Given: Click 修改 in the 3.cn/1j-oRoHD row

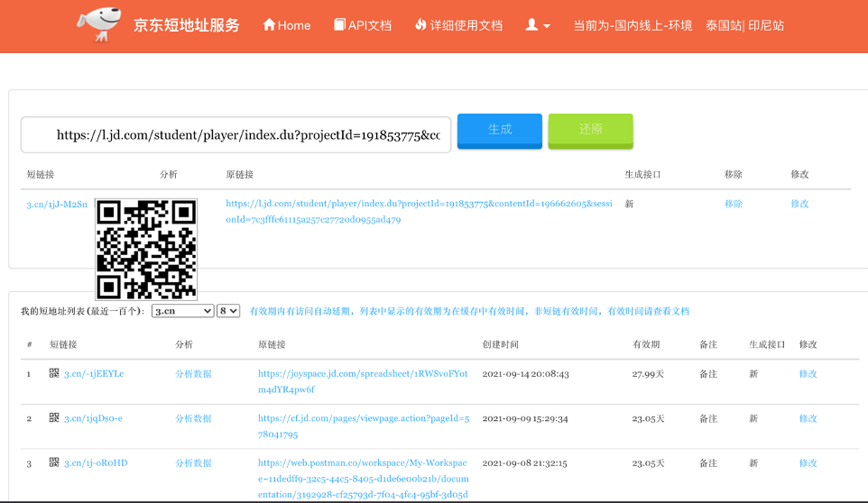Looking at the screenshot, I should [x=808, y=463].
